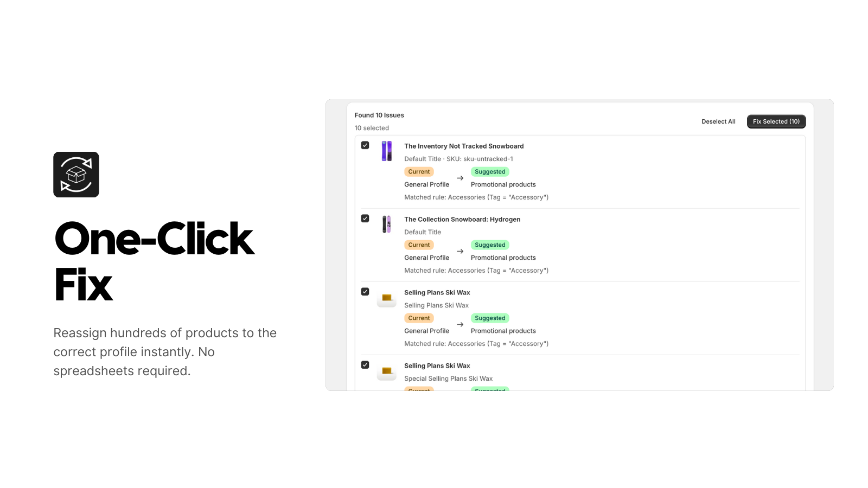Viewport: 868px width, 488px height.
Task: Select the SKU sku-untracked-1 text
Action: click(458, 159)
